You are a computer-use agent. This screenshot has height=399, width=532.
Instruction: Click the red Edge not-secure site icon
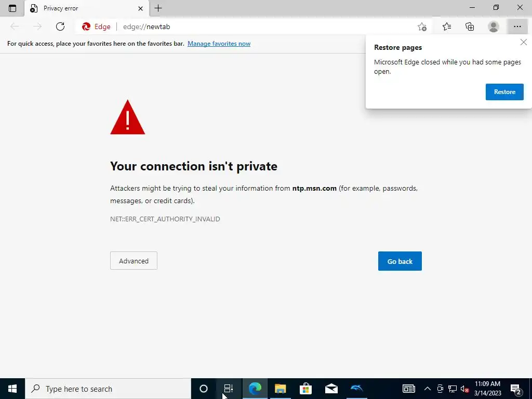96,26
